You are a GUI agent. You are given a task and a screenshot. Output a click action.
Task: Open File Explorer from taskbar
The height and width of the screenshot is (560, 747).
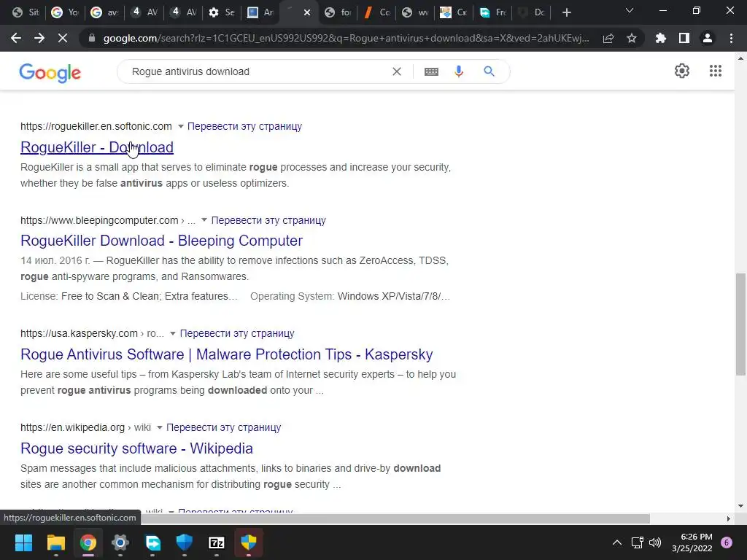coord(55,542)
